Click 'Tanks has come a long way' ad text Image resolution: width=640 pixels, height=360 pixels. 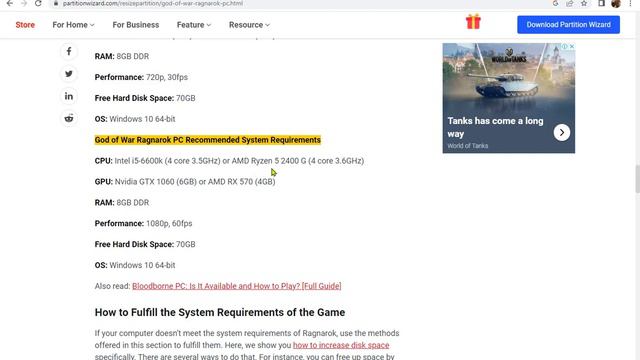pos(495,127)
